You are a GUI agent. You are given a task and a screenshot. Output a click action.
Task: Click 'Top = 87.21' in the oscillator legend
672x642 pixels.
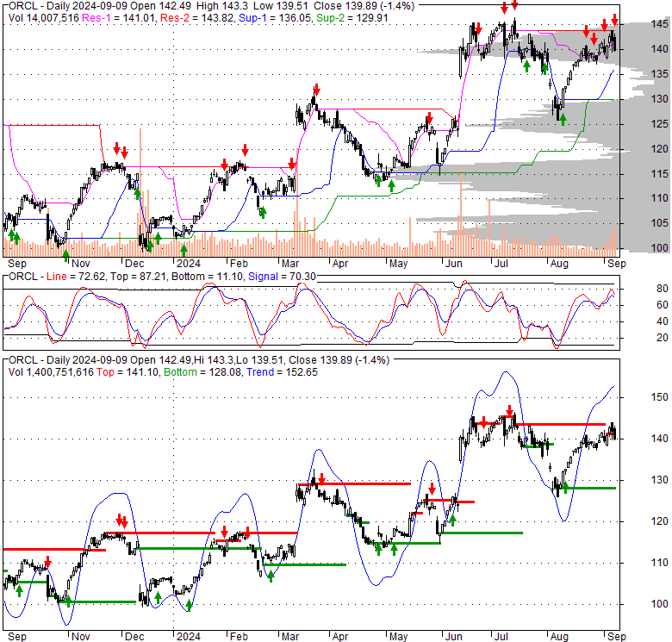(139, 277)
